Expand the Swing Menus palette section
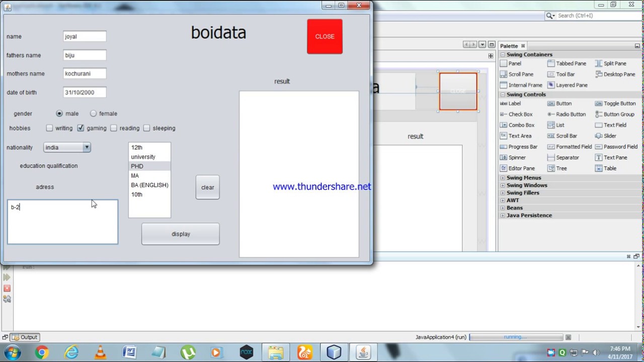Viewport: 644px width, 362px height. coord(503,178)
